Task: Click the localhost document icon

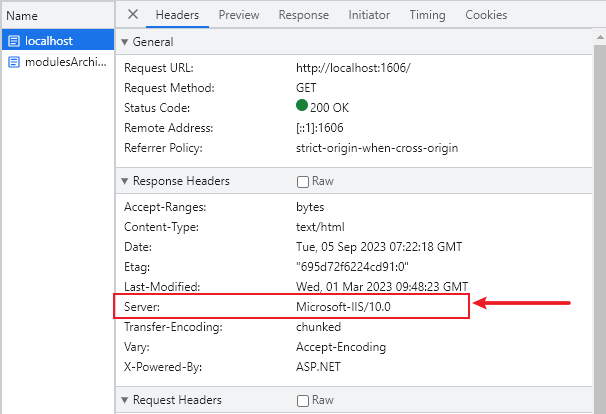Action: pos(14,42)
